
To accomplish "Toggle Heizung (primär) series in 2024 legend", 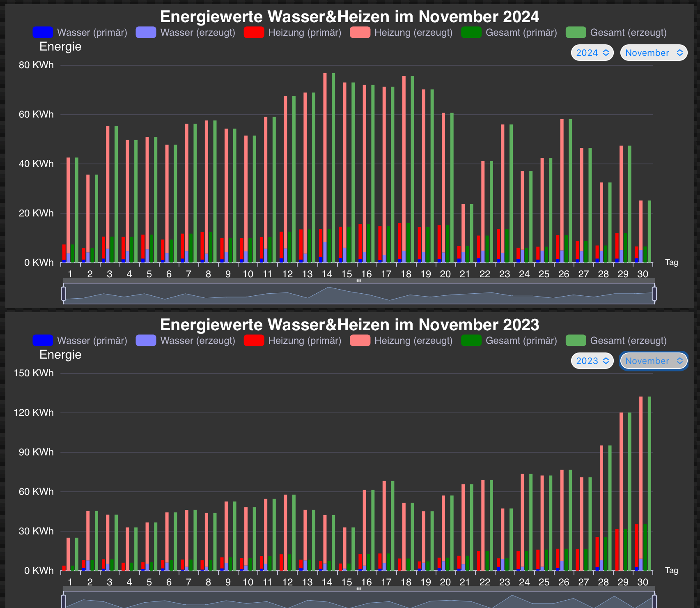I will (x=293, y=32).
